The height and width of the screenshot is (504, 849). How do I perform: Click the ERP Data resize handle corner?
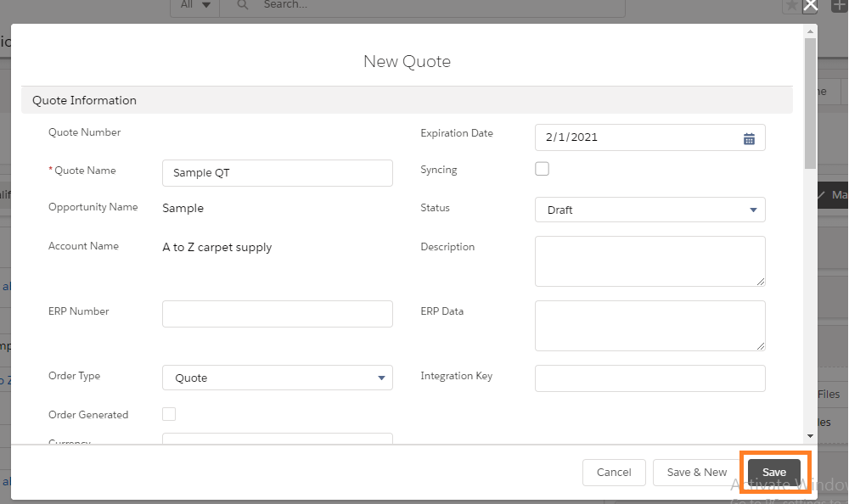click(760, 346)
